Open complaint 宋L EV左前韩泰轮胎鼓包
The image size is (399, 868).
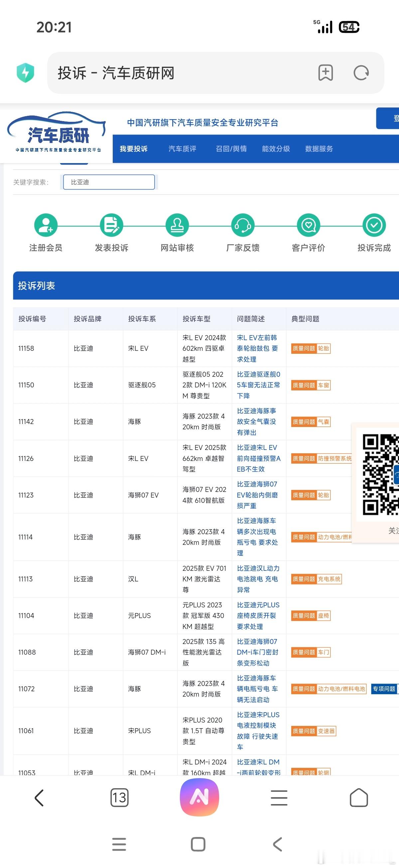[x=258, y=348]
